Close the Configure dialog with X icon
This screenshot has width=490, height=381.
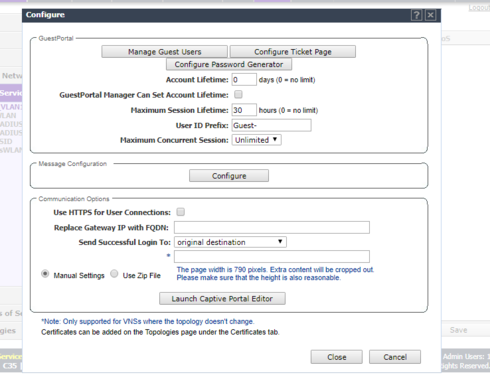tap(430, 15)
